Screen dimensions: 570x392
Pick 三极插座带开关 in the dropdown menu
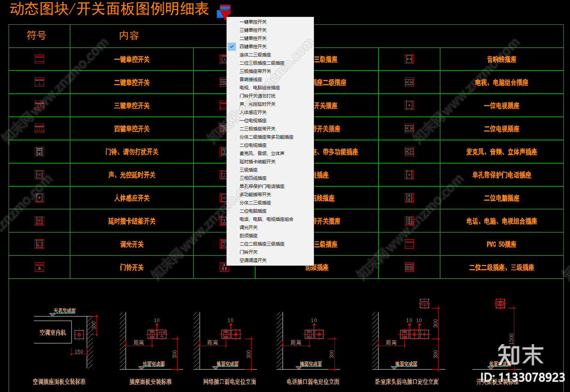click(255, 71)
